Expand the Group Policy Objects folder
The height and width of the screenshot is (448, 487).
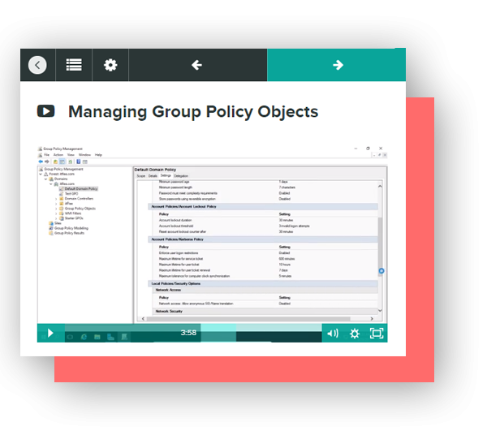point(56,209)
